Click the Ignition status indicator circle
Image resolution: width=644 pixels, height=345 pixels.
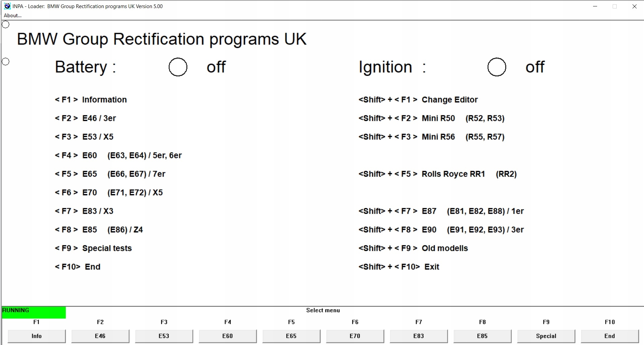(x=497, y=67)
